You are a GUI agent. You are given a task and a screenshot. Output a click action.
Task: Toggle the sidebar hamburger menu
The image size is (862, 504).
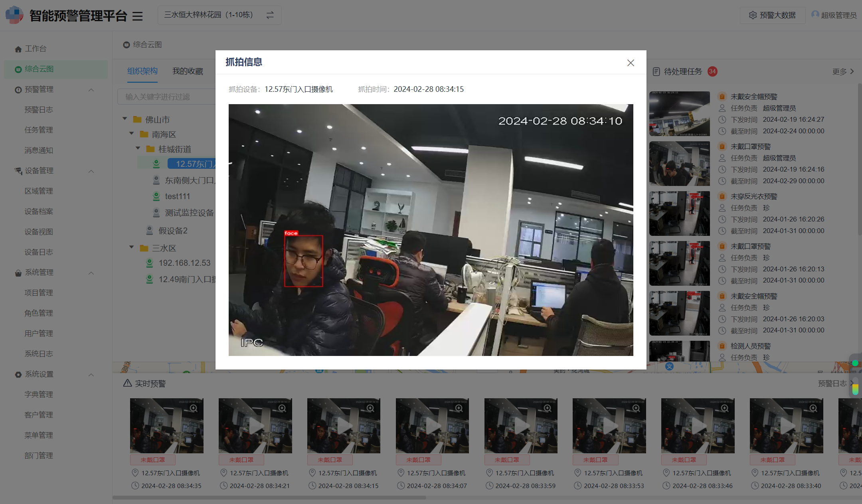137,16
